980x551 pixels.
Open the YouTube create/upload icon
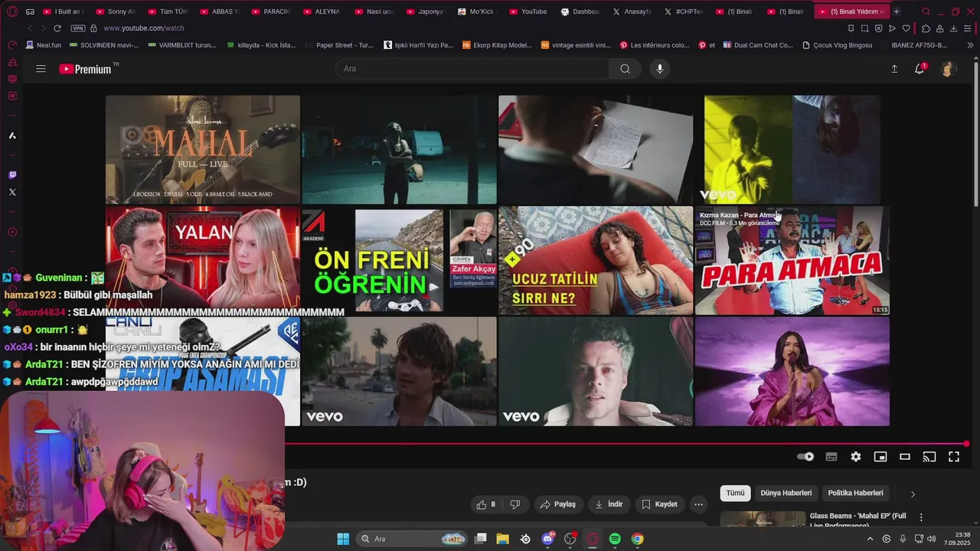894,69
